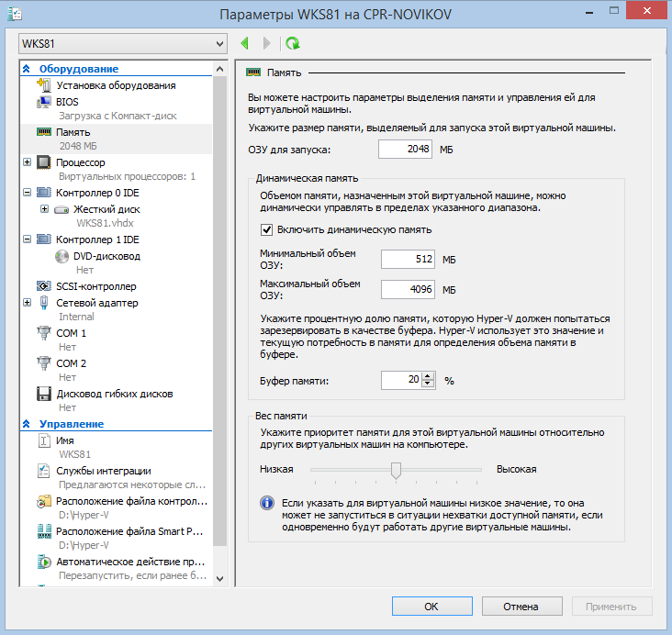Image resolution: width=672 pixels, height=635 pixels.
Task: Select Имя under Управление section
Action: pos(65,440)
